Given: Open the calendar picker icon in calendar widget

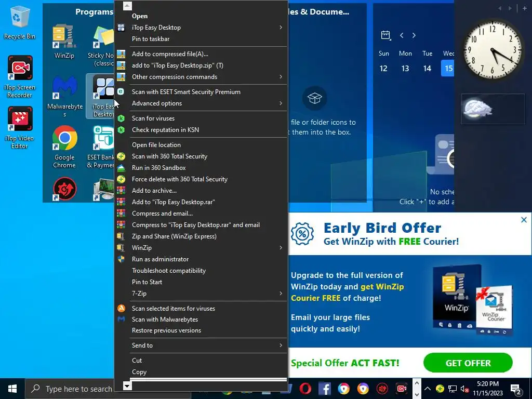Looking at the screenshot, I should (x=385, y=35).
